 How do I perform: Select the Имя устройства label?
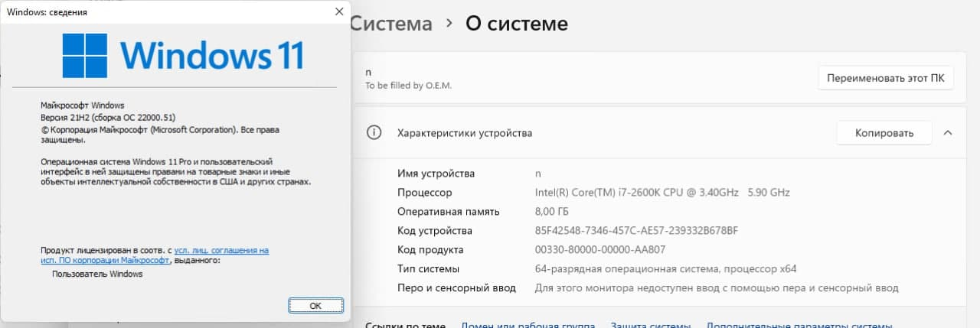pyautogui.click(x=436, y=174)
